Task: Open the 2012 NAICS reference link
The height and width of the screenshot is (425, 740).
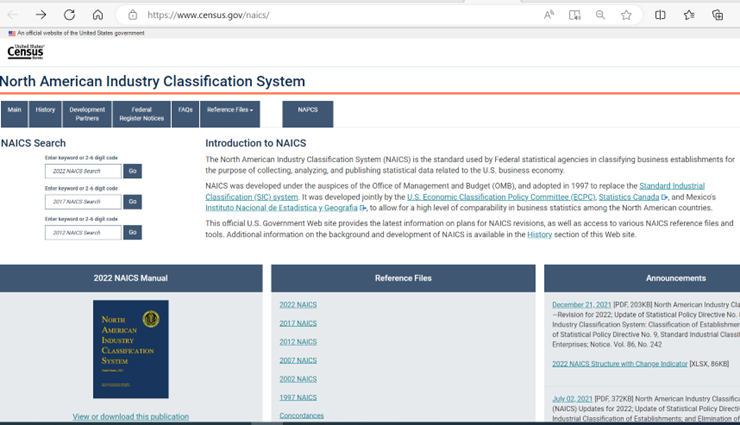Action: [298, 342]
